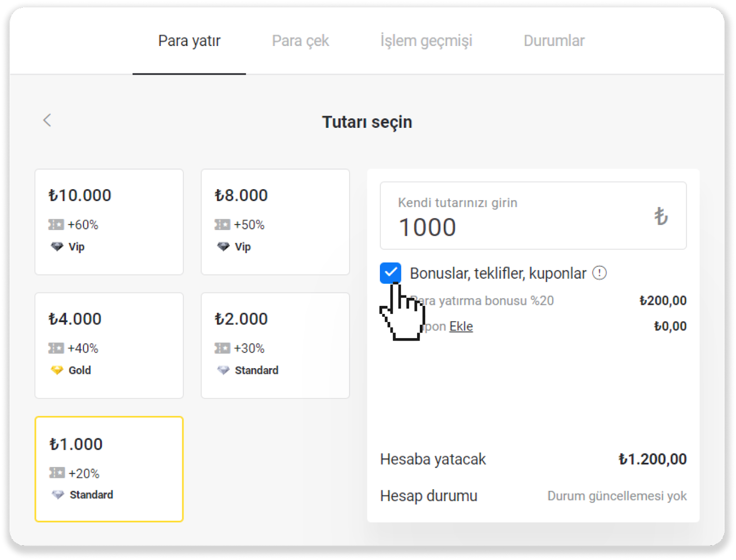Click the Gold diamond icon on ₺4.000 card
736x560 pixels.
click(x=57, y=370)
